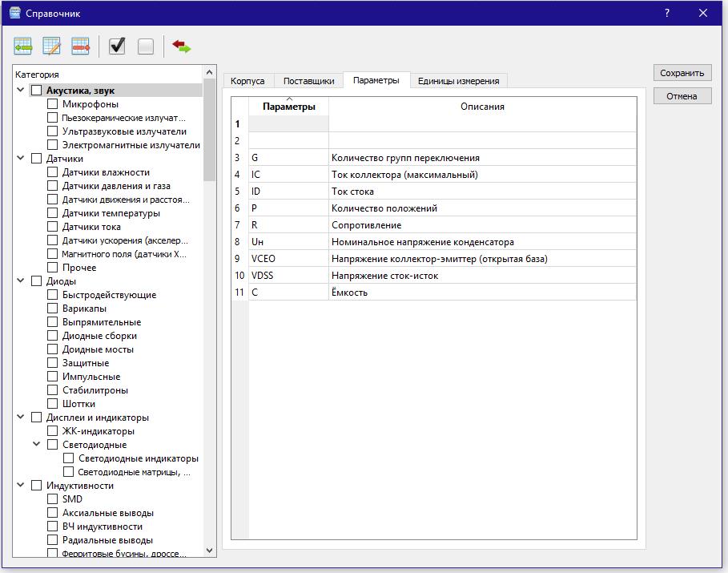Screen dimensions: 728x573
Task: Click the check all checkmark icon
Action: [117, 46]
